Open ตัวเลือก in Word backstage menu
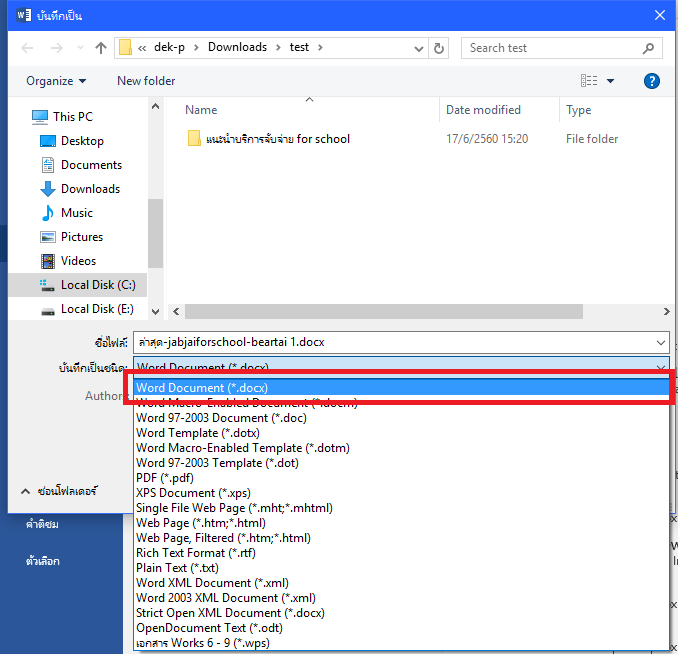678x654 pixels. [42, 561]
